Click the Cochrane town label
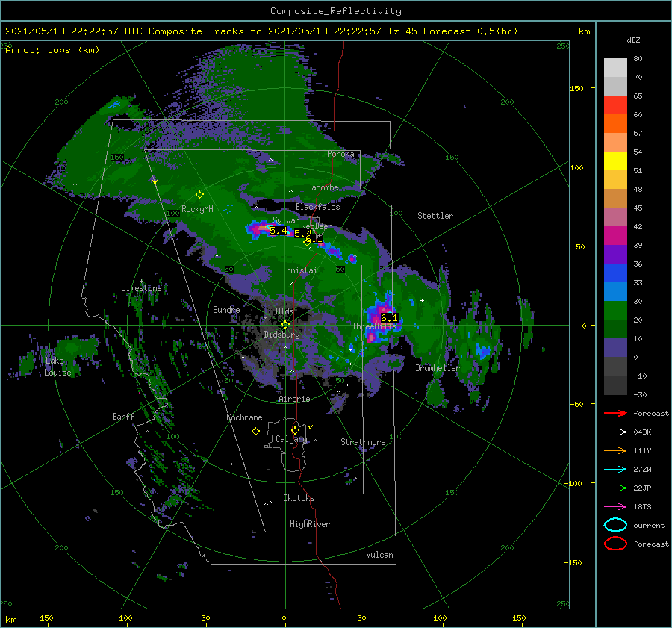Image resolution: width=672 pixels, height=628 pixels. 244,417
